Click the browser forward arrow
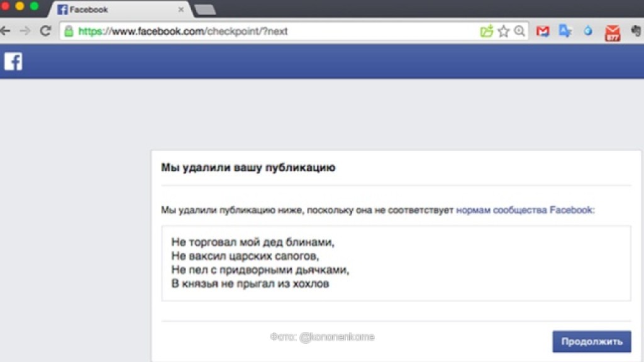Viewport: 644px width, 362px height. (25, 31)
